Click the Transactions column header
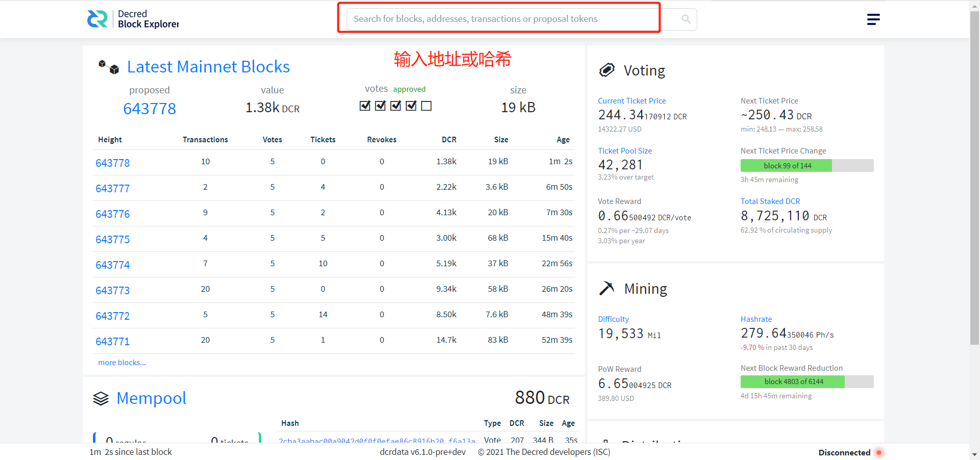 pyautogui.click(x=205, y=140)
